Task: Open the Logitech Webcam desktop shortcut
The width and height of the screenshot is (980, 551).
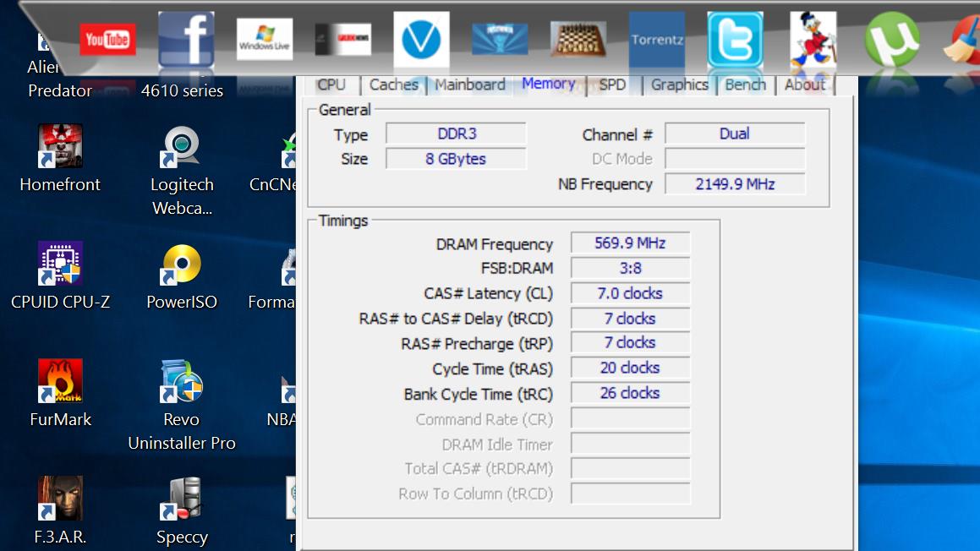Action: coord(182,172)
